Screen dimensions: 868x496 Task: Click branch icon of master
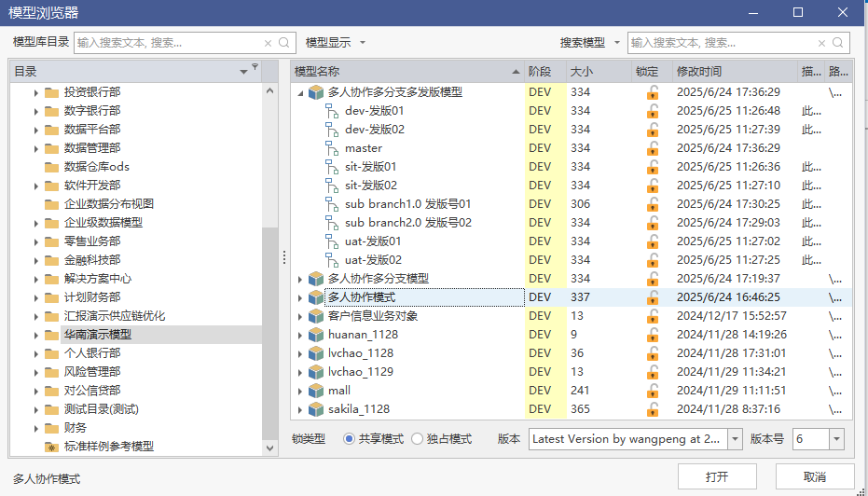[x=332, y=148]
